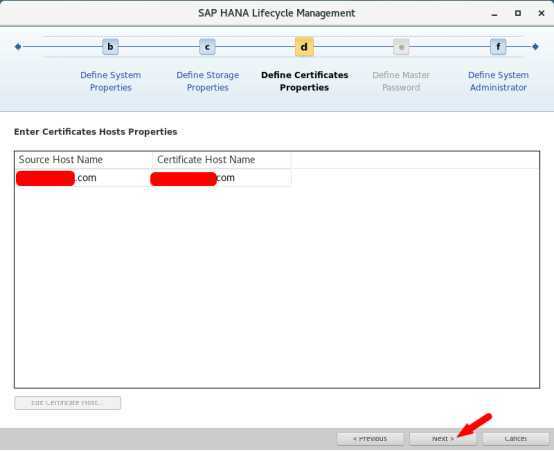Maximize the SAP HANA Lifecycle Management window
The height and width of the screenshot is (451, 554).
pos(518,13)
